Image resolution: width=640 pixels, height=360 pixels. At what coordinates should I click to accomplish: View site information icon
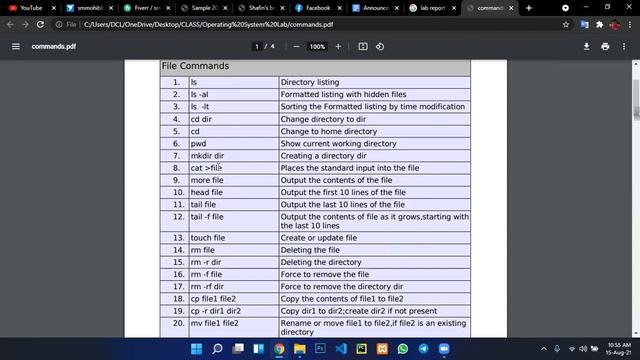tap(59, 24)
